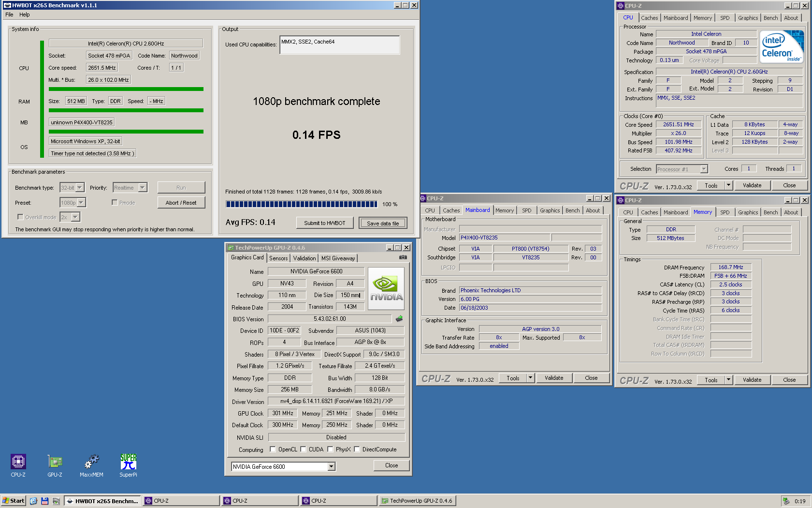Viewport: 812px width, 508px height.
Task: Toggle the Overkill mode checkbox
Action: (x=20, y=217)
